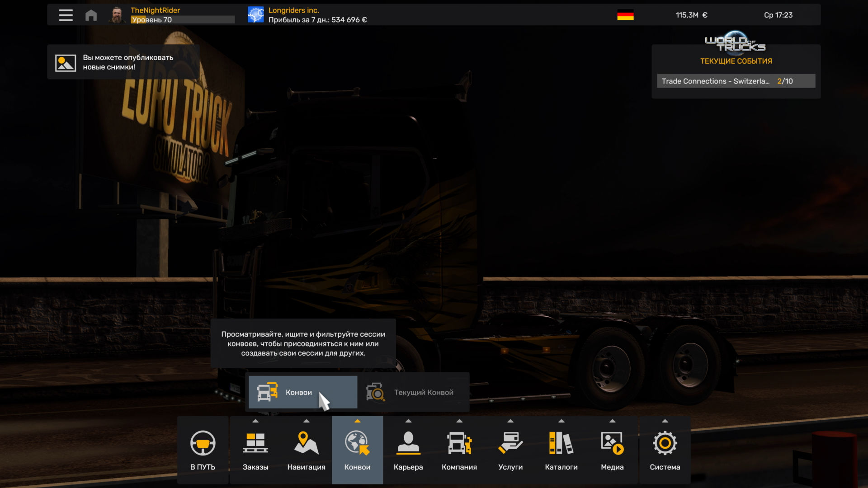
Task: Click the steering wheel В ПУТЬ icon
Action: (203, 443)
